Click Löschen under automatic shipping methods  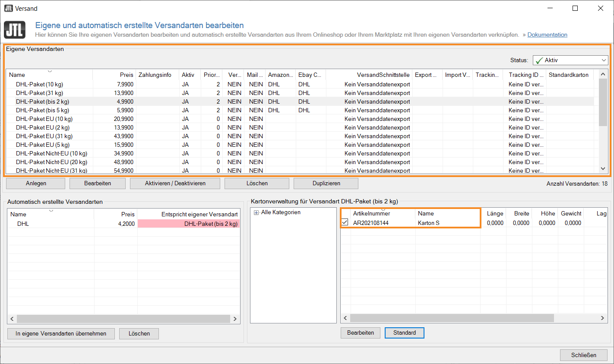click(x=139, y=334)
